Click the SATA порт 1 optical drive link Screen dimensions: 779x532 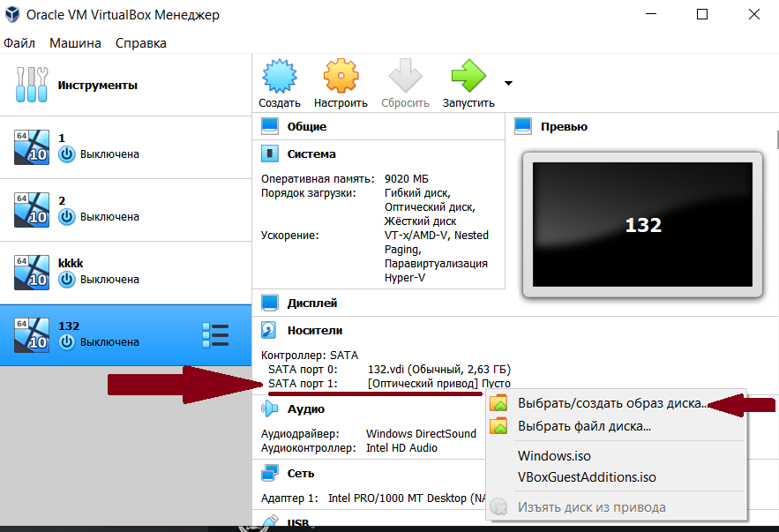tap(438, 384)
